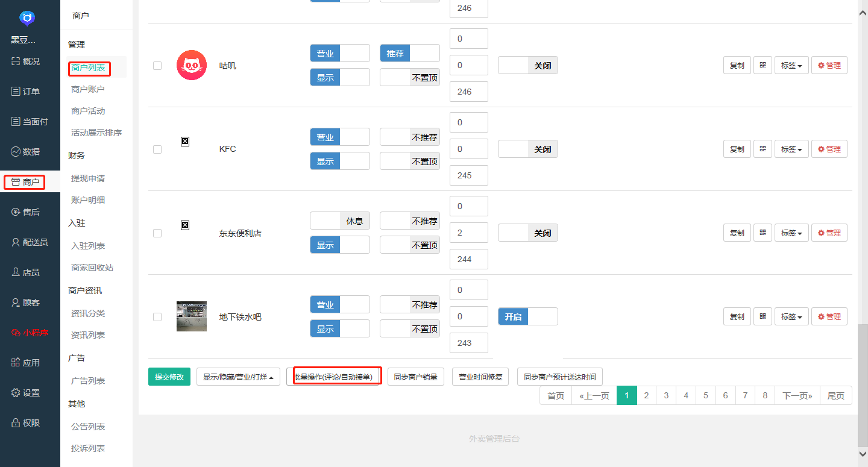Open 应用 apps section

click(x=26, y=363)
